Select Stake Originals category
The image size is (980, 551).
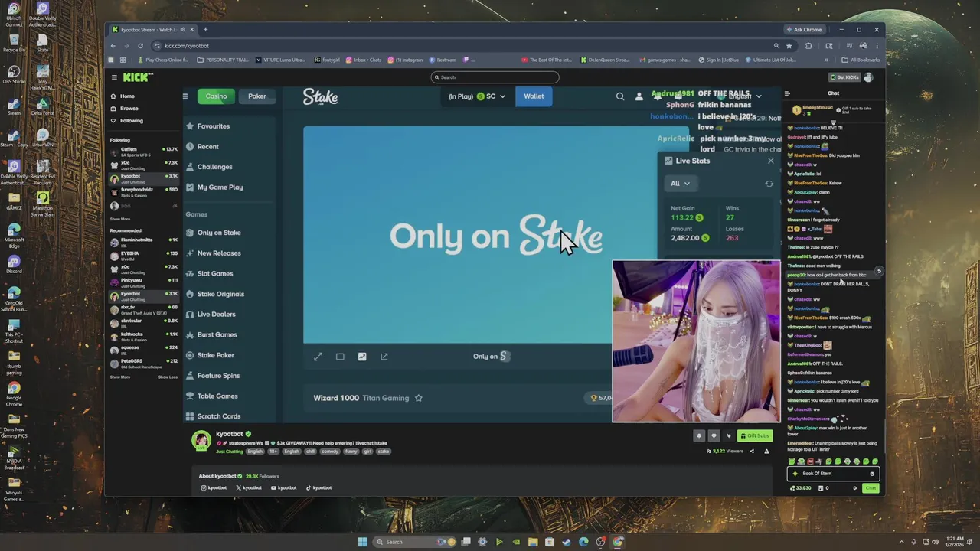pos(215,294)
